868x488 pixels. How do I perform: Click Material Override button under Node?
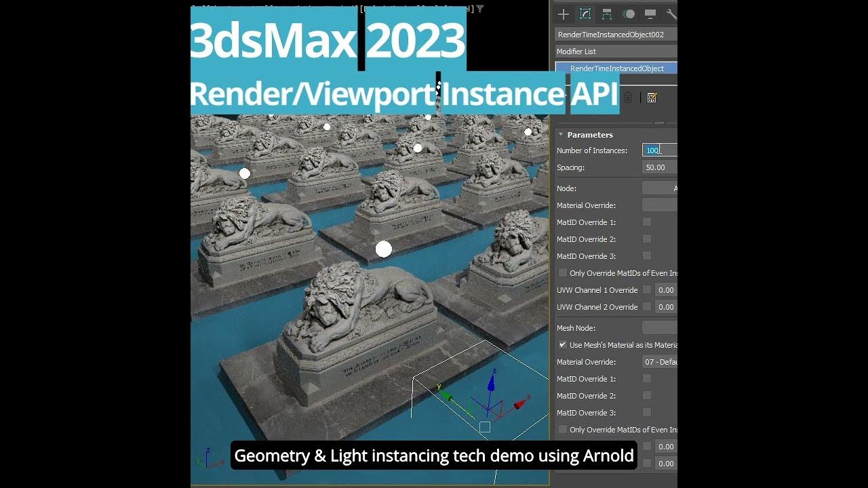[660, 205]
